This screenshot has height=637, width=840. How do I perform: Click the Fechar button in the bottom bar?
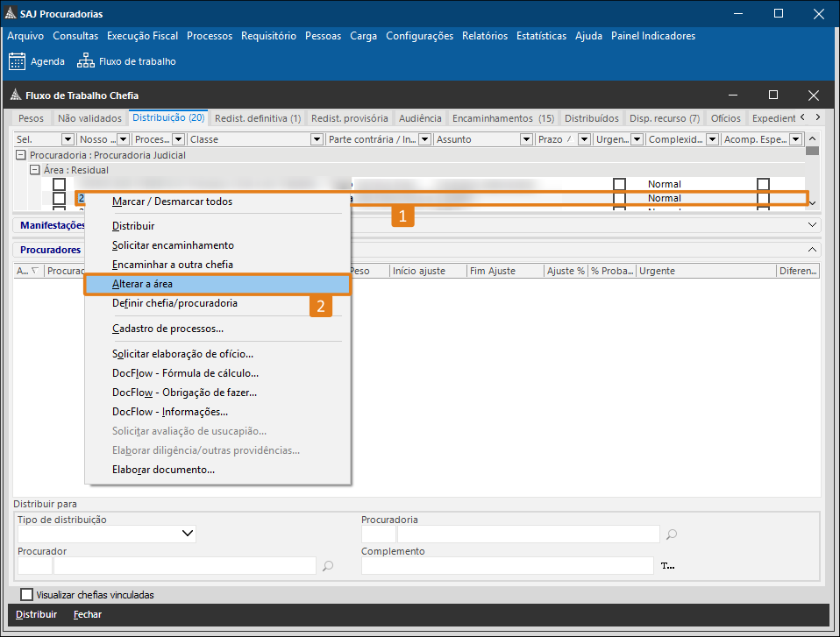coord(88,614)
